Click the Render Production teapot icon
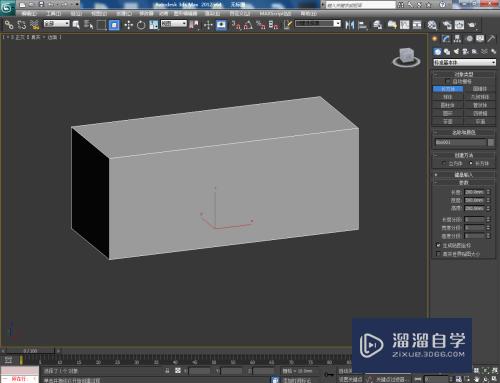 coord(472,25)
